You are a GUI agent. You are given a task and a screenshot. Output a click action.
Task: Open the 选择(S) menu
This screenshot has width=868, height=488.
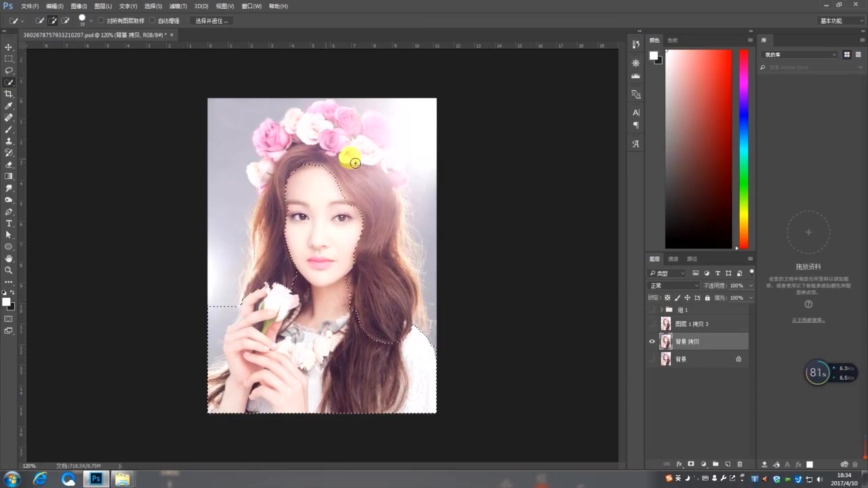pyautogui.click(x=154, y=6)
